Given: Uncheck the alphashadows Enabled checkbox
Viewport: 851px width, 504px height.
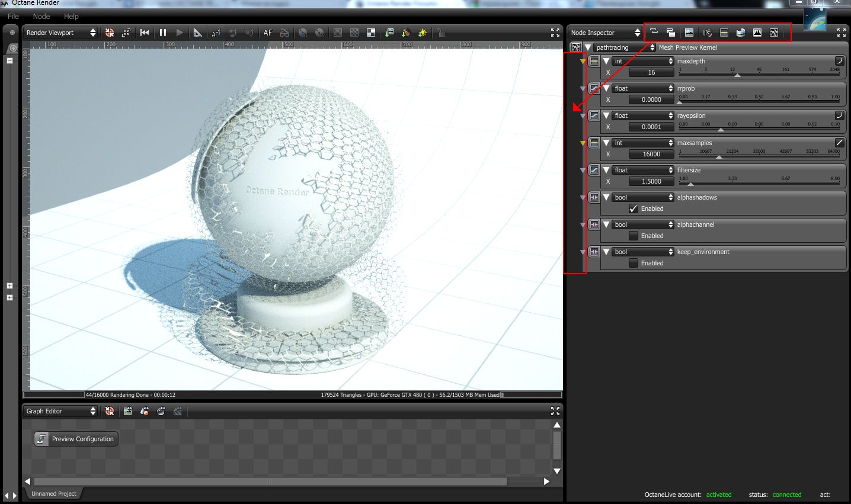Looking at the screenshot, I should [634, 208].
